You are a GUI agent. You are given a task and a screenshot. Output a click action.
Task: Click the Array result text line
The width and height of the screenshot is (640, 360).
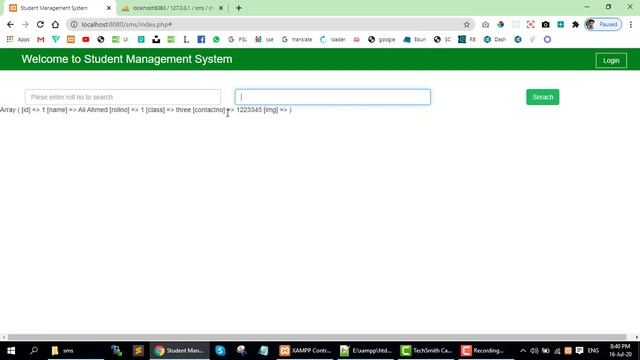point(146,110)
